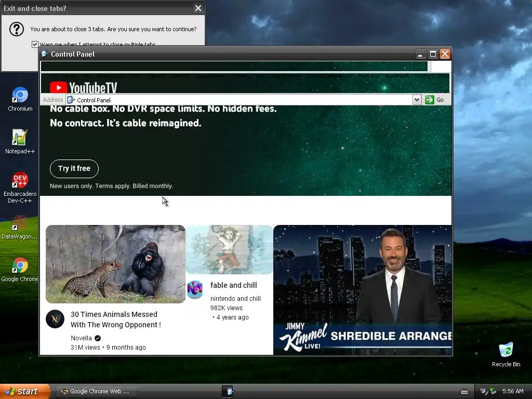Open Embarcadero Dev-C++ desktop icon
This screenshot has height=399, width=532.
click(x=20, y=187)
